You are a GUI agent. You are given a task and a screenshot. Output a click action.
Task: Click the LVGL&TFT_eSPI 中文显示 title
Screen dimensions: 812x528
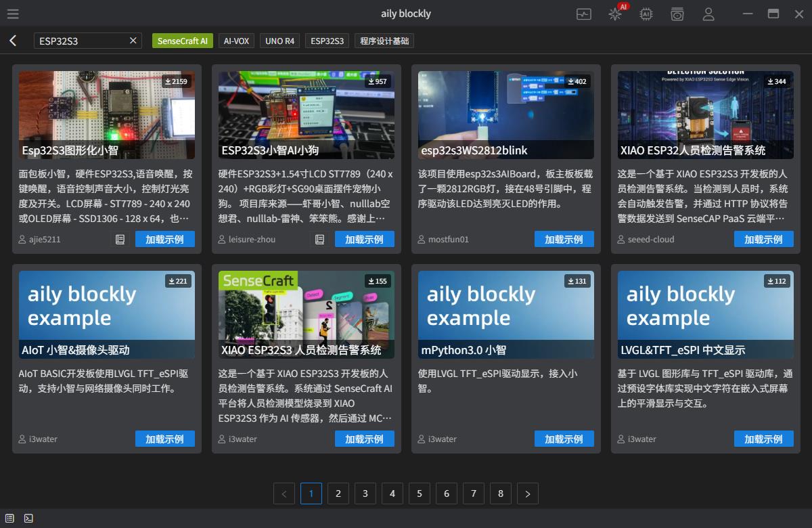[x=683, y=350]
